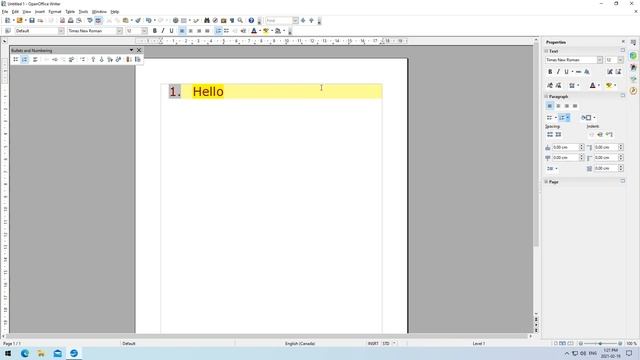Image resolution: width=640 pixels, height=360 pixels.
Task: Toggle Underline in the formatting toolbar
Action: (171, 31)
